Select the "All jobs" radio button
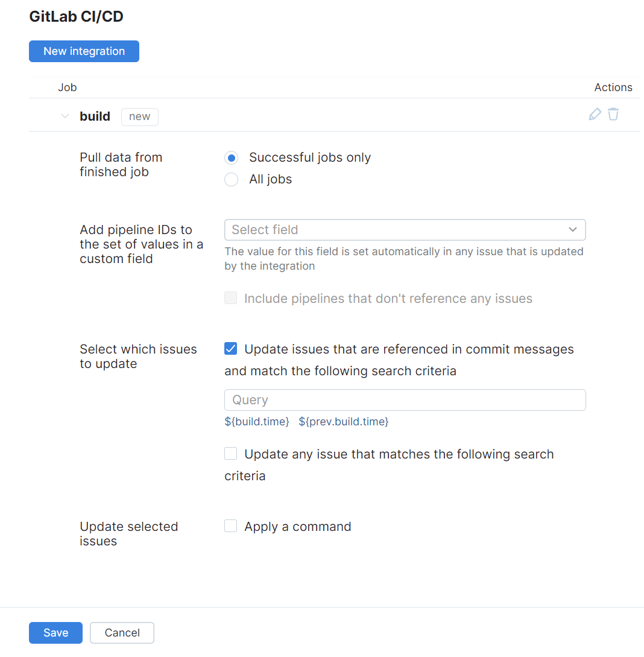This screenshot has height=657, width=644. coord(231,179)
